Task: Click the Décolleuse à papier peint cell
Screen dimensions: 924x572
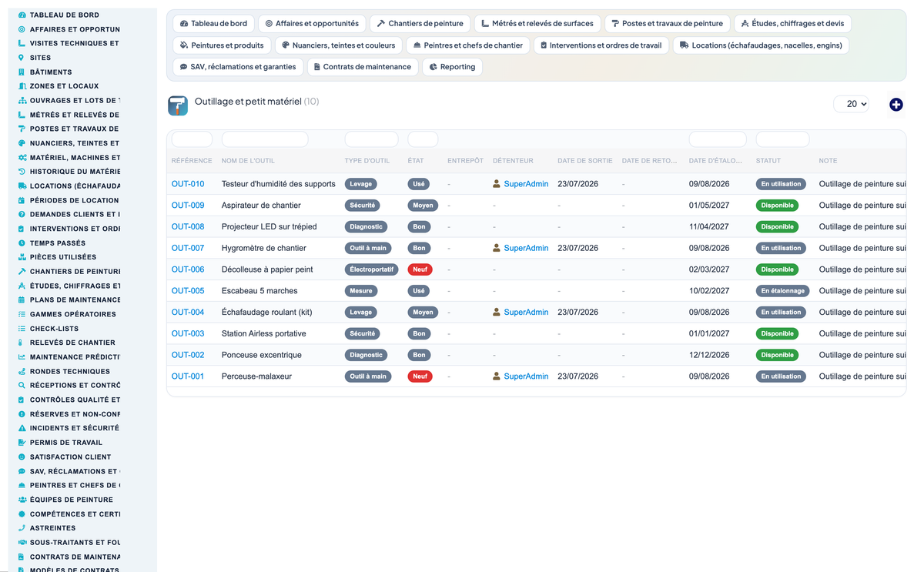Action: [267, 269]
